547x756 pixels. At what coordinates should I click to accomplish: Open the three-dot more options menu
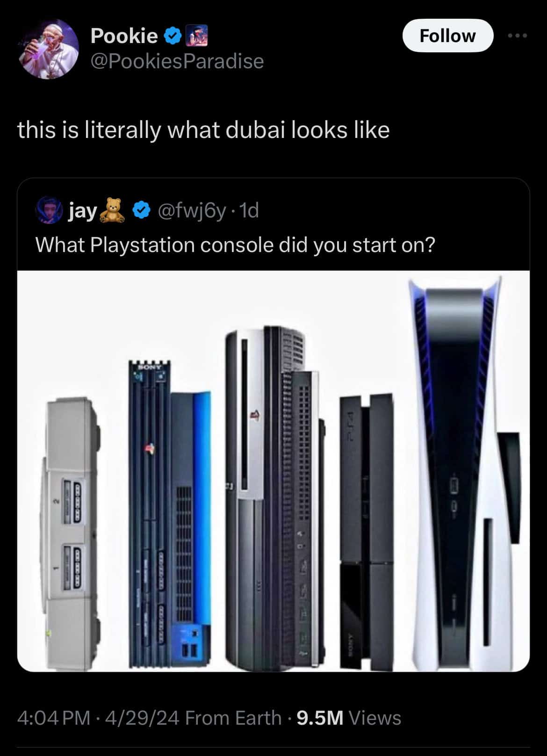tap(518, 36)
